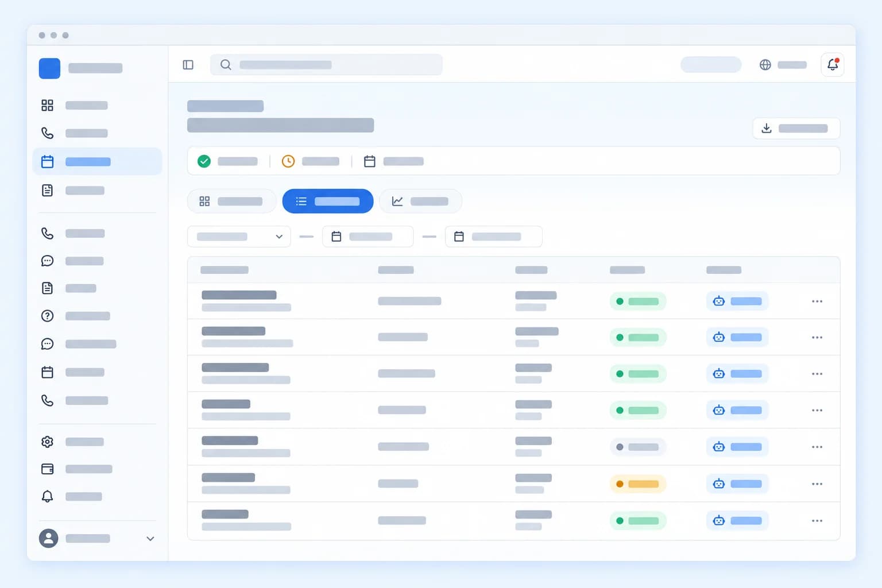
Task: Open the first date picker field
Action: [x=367, y=237]
